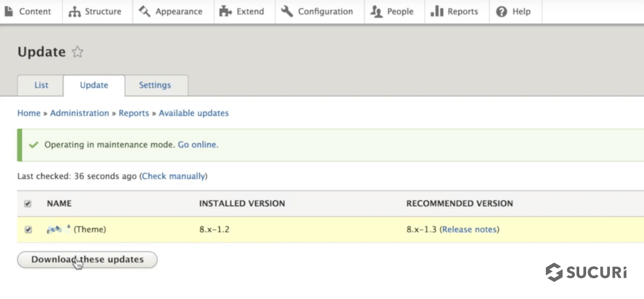644x299 pixels.
Task: Switch to the List tab
Action: pos(41,85)
